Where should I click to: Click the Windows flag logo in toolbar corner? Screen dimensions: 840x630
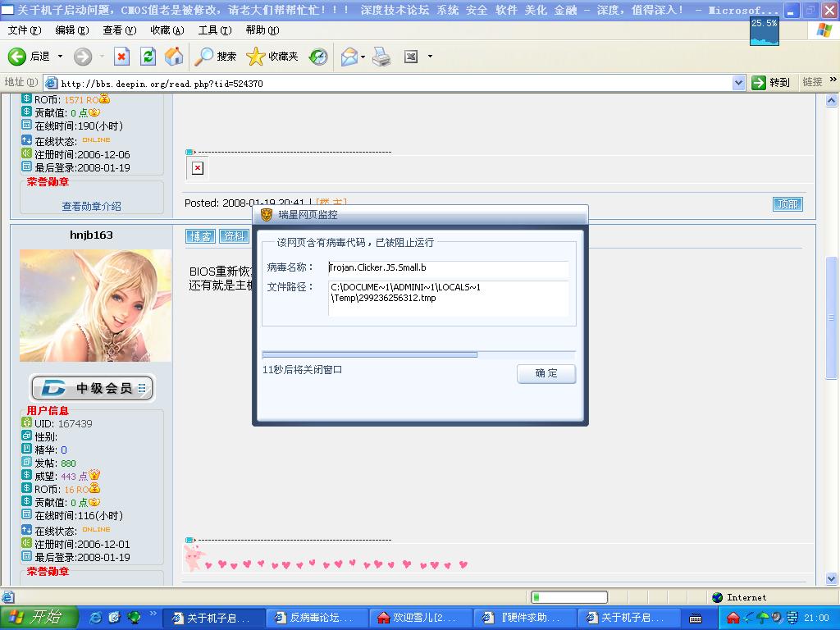pos(824,30)
